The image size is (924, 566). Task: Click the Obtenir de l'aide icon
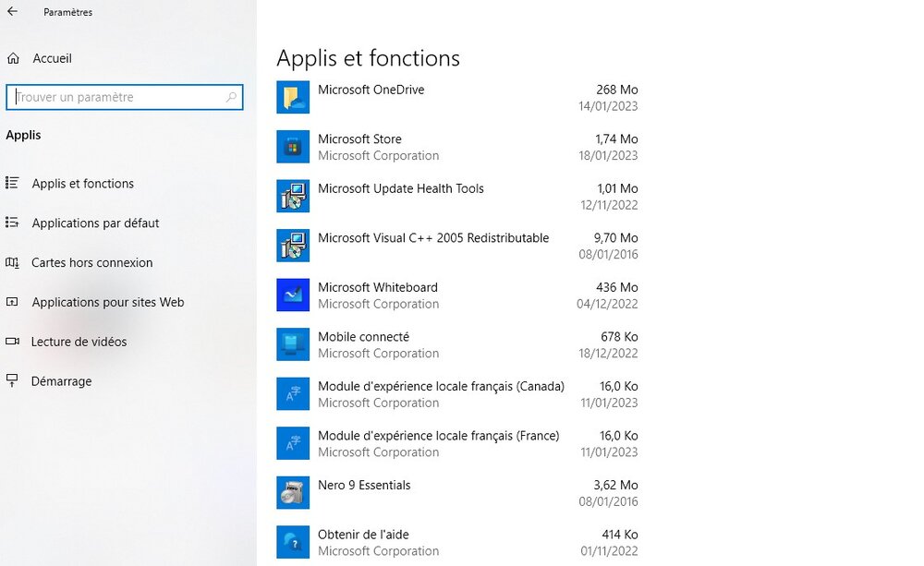pyautogui.click(x=293, y=542)
